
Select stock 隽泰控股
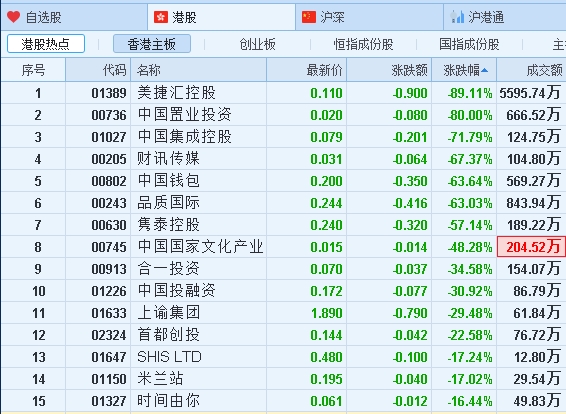click(x=169, y=225)
